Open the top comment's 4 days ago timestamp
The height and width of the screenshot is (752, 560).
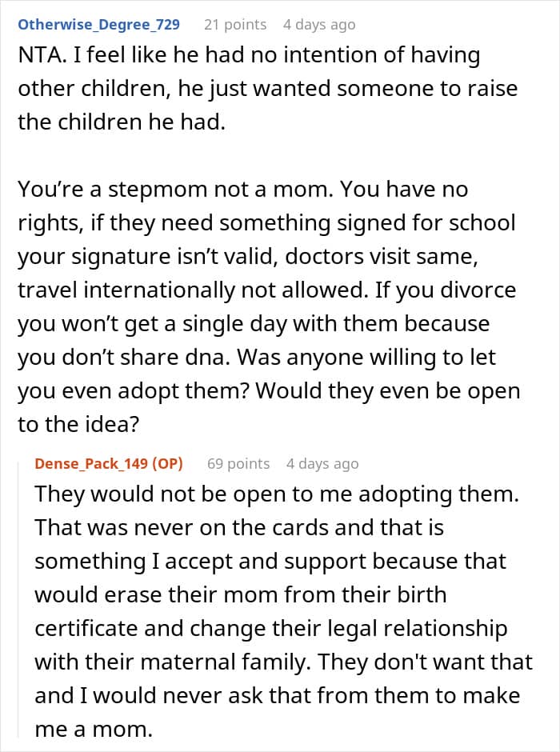[x=319, y=25]
